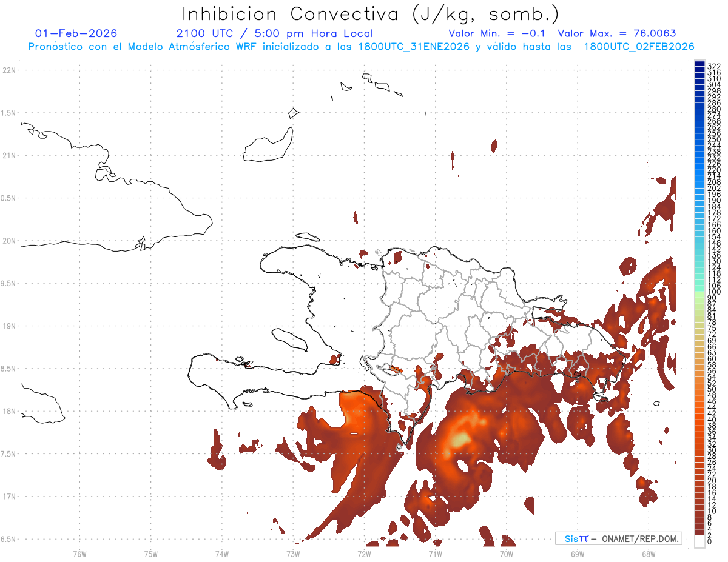Click the '160' color scale value
This screenshot has height=562, width=728.
tap(713, 231)
